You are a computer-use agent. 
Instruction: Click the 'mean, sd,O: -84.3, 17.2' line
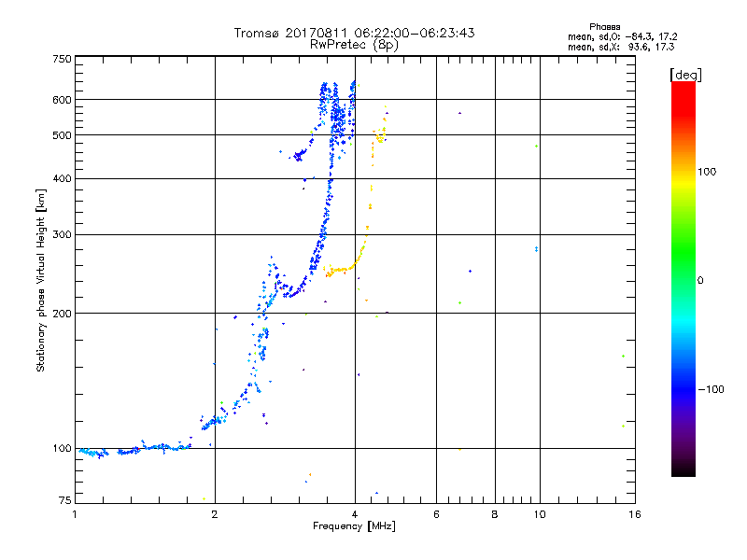pyautogui.click(x=622, y=36)
